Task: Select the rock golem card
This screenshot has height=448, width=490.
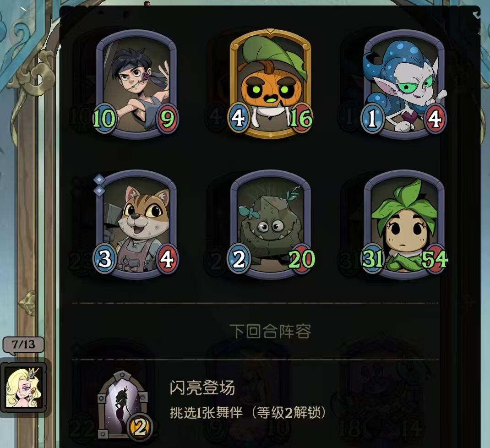Action: click(270, 224)
